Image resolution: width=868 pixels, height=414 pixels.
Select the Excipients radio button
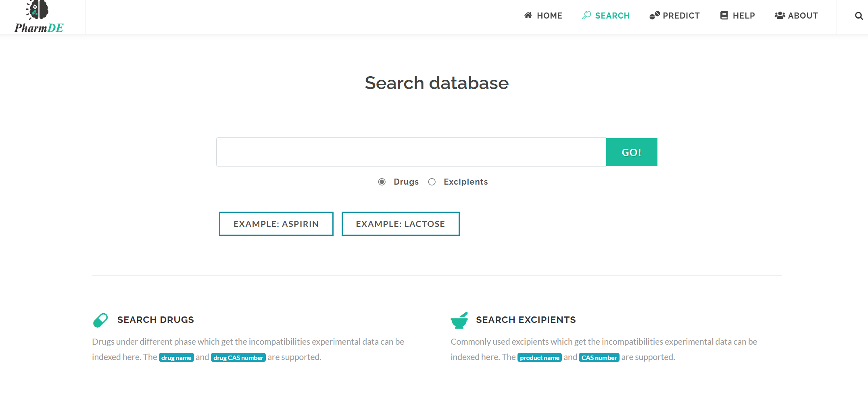[432, 182]
